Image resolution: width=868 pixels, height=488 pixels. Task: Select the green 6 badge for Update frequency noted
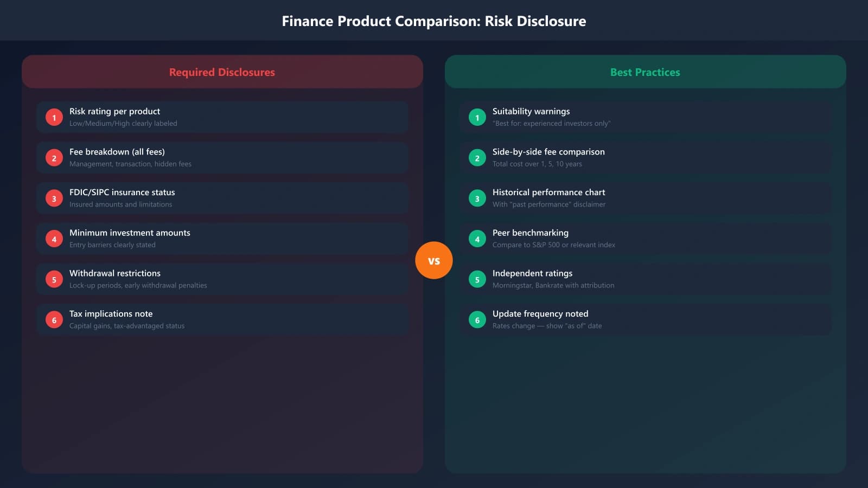tap(477, 319)
